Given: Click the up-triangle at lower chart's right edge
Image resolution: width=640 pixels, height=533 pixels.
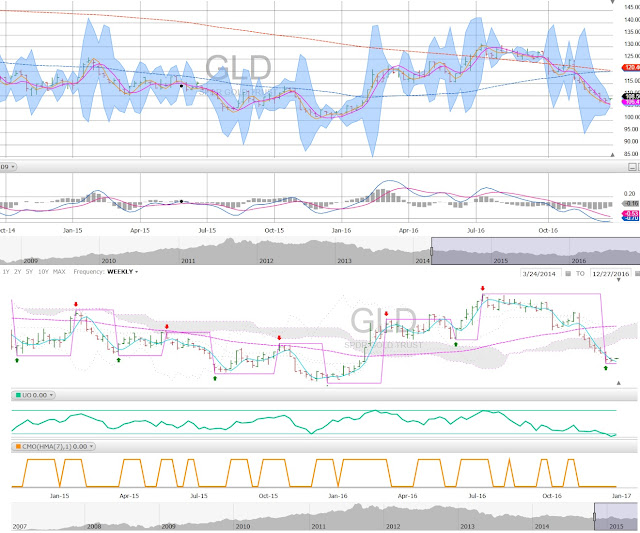Looking at the screenshot, I should [x=619, y=383].
